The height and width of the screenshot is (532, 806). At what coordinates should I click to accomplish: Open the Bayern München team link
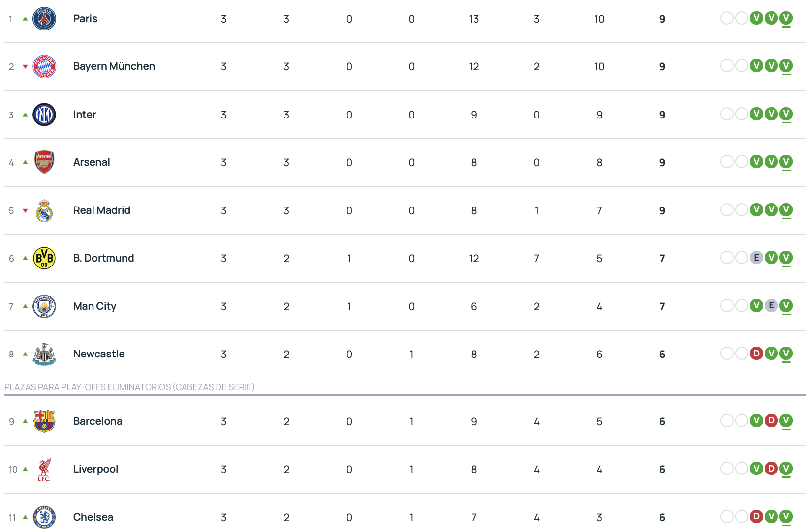pos(114,66)
